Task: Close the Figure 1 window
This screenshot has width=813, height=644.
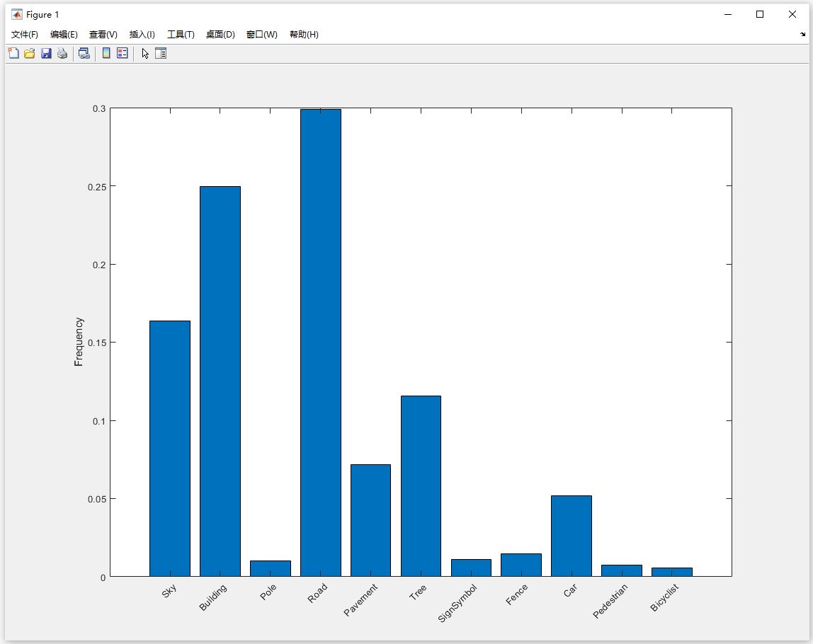Action: pos(792,14)
